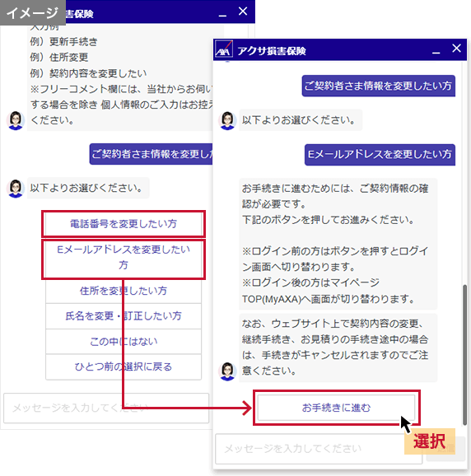471x476 pixels.
Task: Click message お手続きに進むためには、ご契約情報の確
Action: click(x=338, y=244)
